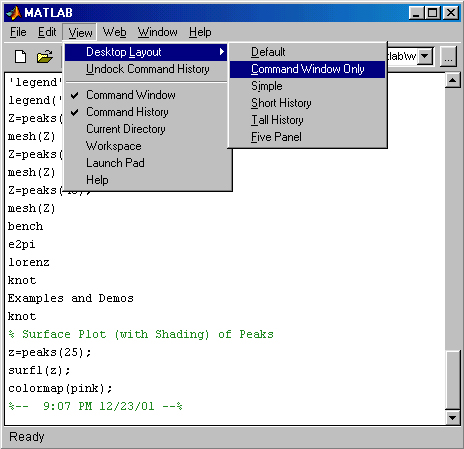Select the Simple layout
This screenshot has height=449, width=464.
(307, 86)
